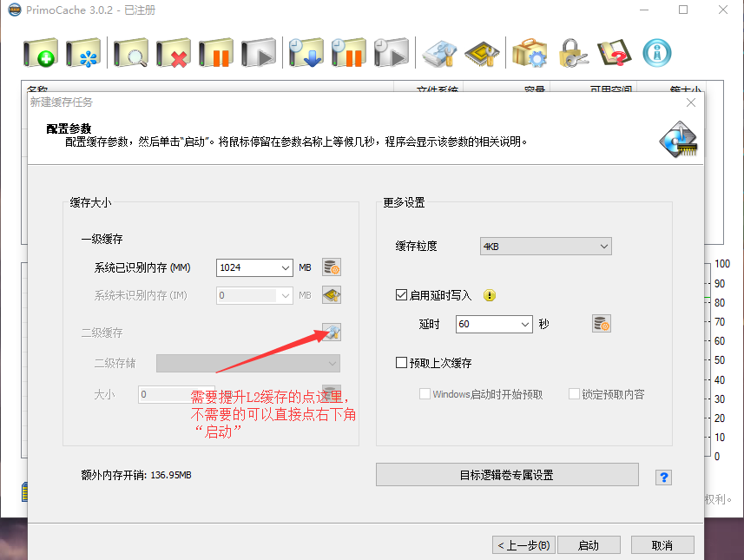Click the level-2 cache storage icon button

pyautogui.click(x=332, y=333)
